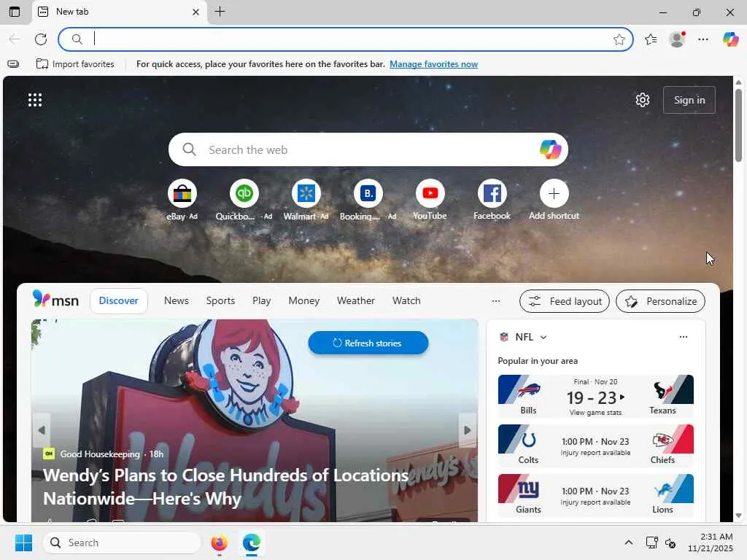Viewport: 747px width, 560px height.
Task: Click Popular in your area heading
Action: click(x=538, y=361)
